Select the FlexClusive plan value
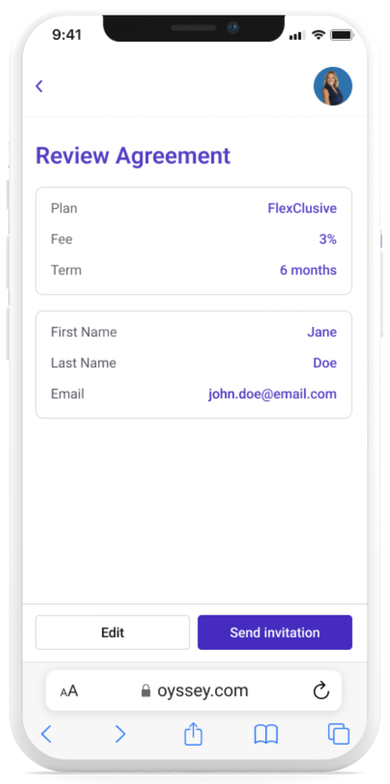The image size is (390, 784). 302,208
